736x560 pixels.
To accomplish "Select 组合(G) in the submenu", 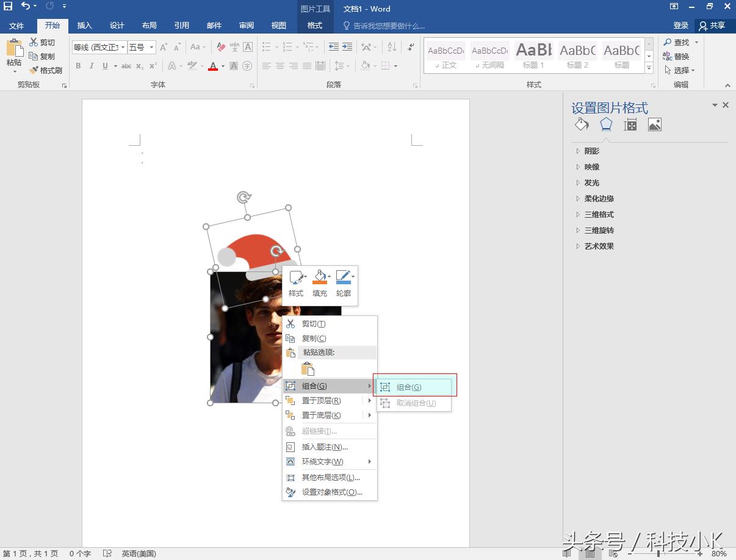I will coord(409,387).
